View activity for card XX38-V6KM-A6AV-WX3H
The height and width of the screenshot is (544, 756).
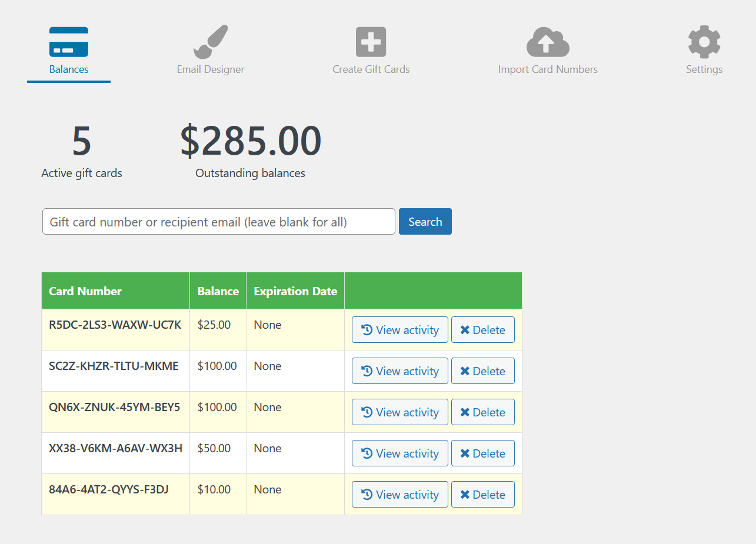click(x=400, y=453)
